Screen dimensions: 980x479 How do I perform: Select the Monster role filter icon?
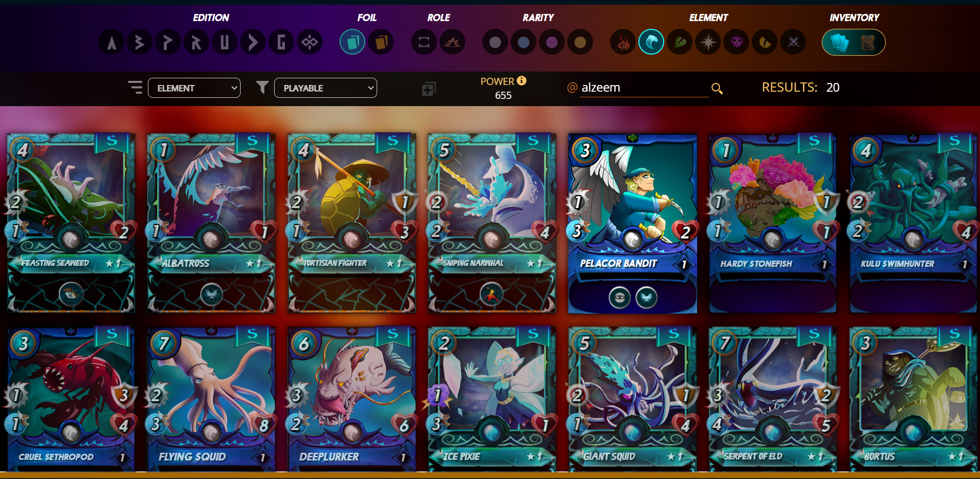(x=424, y=42)
